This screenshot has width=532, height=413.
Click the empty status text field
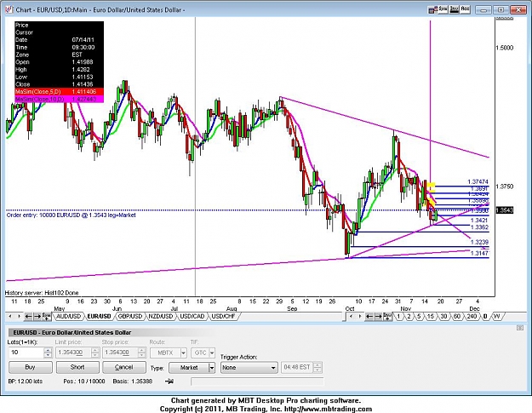tap(258, 381)
